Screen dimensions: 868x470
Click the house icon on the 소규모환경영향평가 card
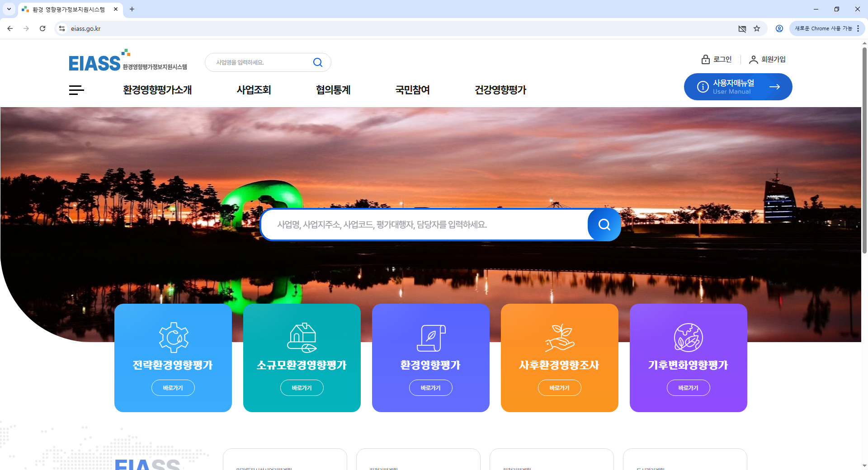302,337
